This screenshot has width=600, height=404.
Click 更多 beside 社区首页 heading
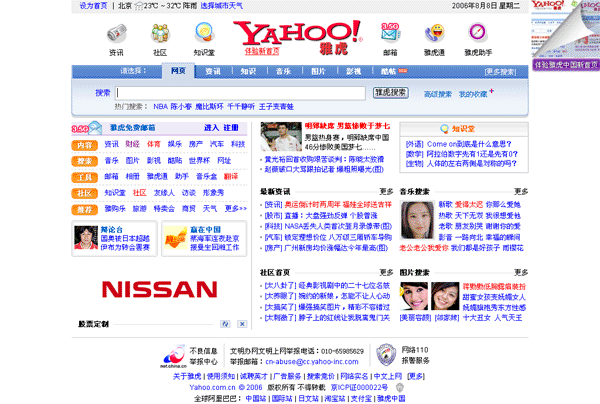386,272
